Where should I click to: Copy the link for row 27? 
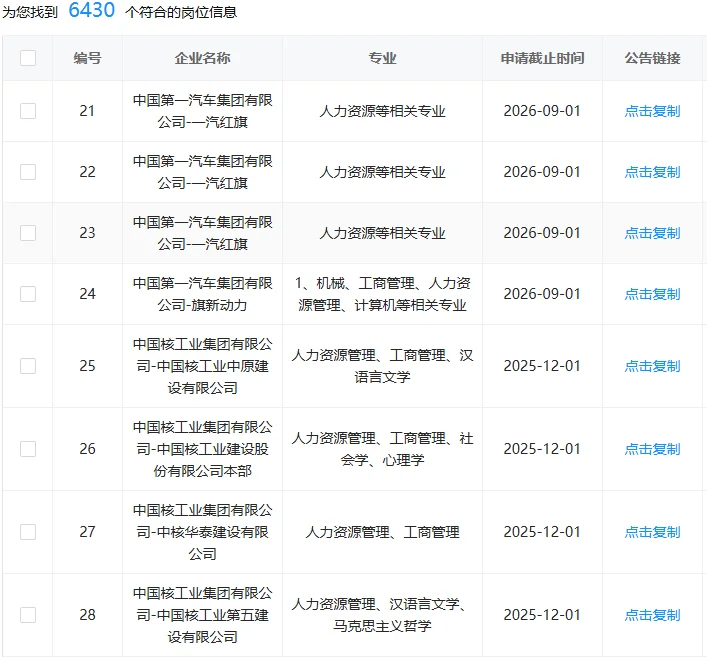tap(652, 532)
